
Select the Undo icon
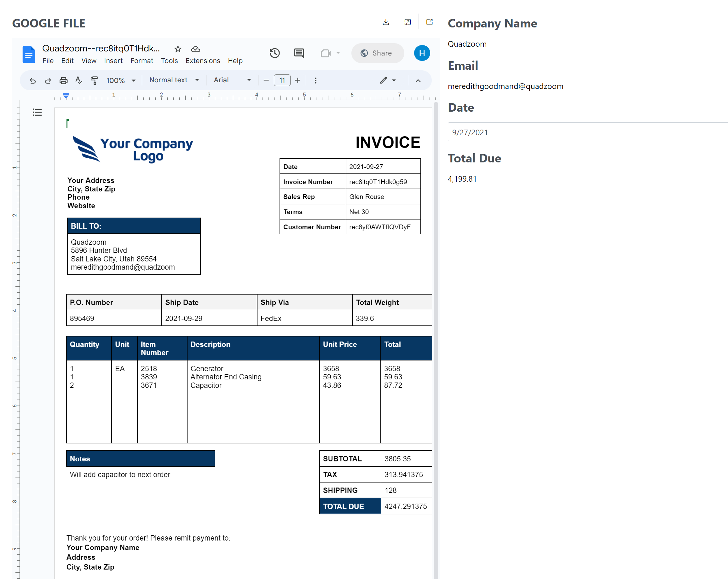(x=33, y=80)
